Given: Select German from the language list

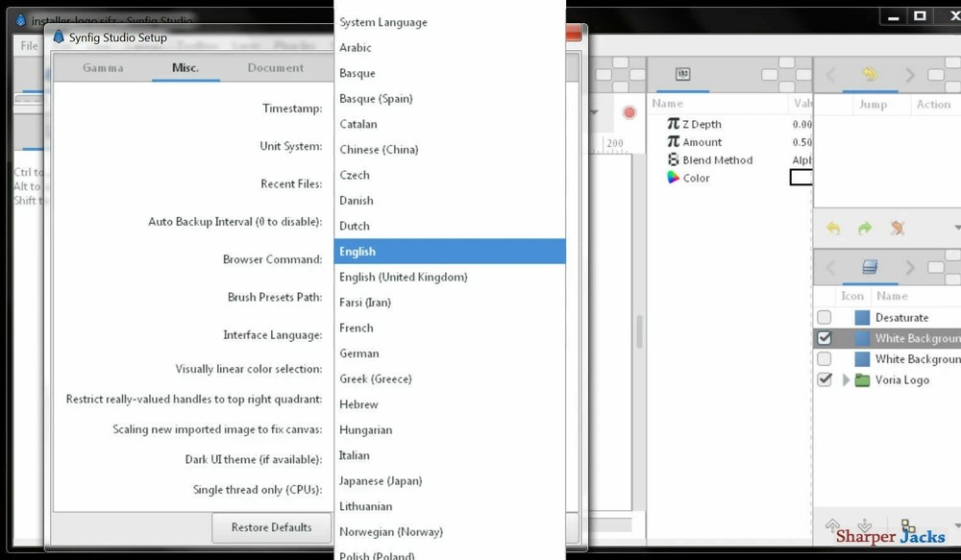Looking at the screenshot, I should tap(450, 353).
